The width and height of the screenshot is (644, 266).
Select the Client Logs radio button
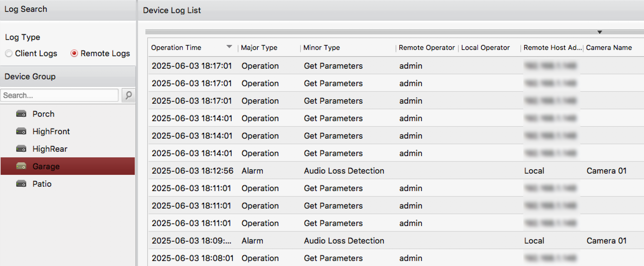point(9,53)
